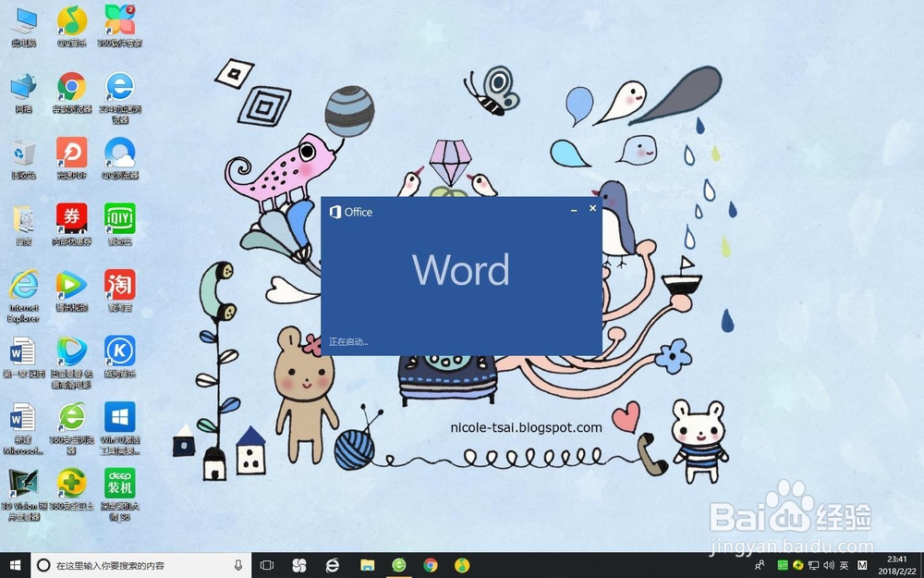Open the deep installer desktop icon
Viewport: 924px width, 578px height.
click(119, 495)
